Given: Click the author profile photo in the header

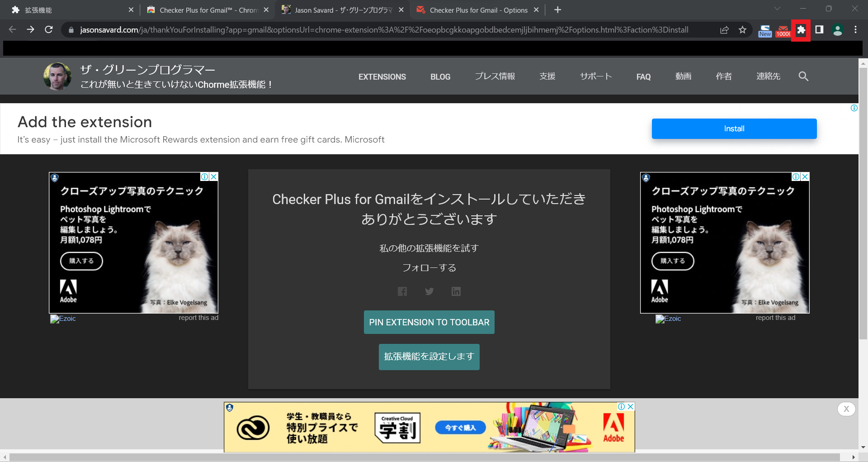Looking at the screenshot, I should pyautogui.click(x=57, y=76).
